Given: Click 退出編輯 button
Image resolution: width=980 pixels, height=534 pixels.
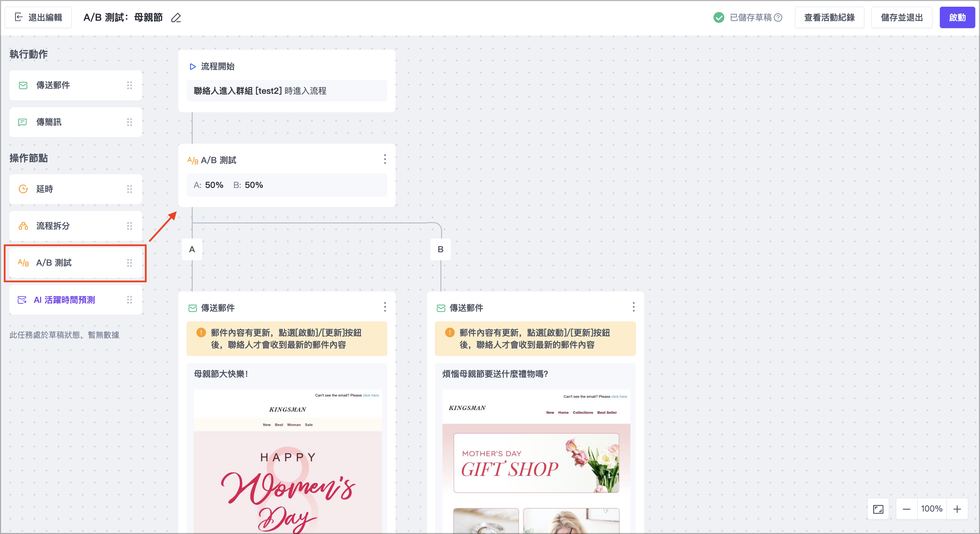Looking at the screenshot, I should pos(38,17).
